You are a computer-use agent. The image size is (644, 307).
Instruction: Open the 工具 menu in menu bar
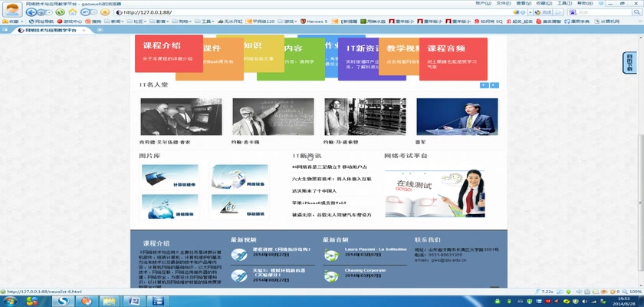[x=564, y=3]
